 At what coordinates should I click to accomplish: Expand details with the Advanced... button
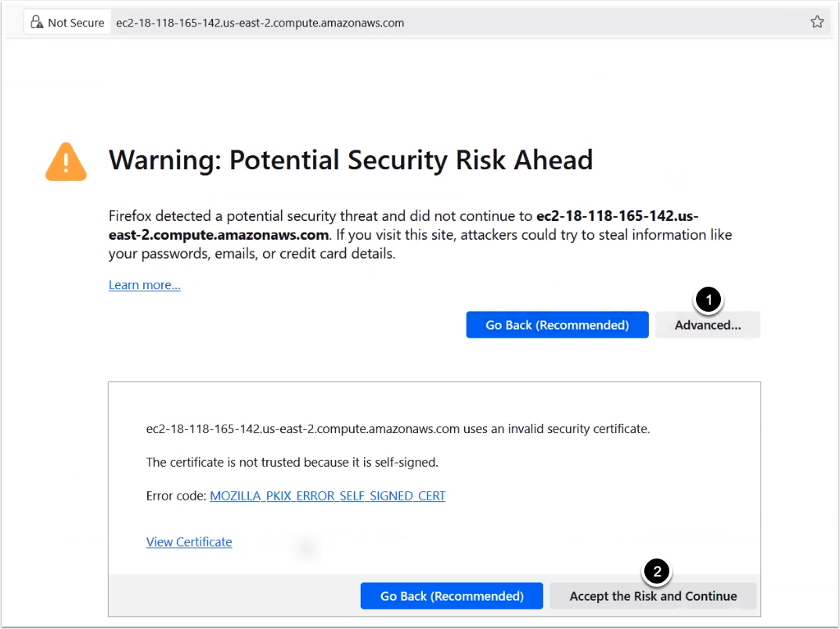pyautogui.click(x=708, y=325)
